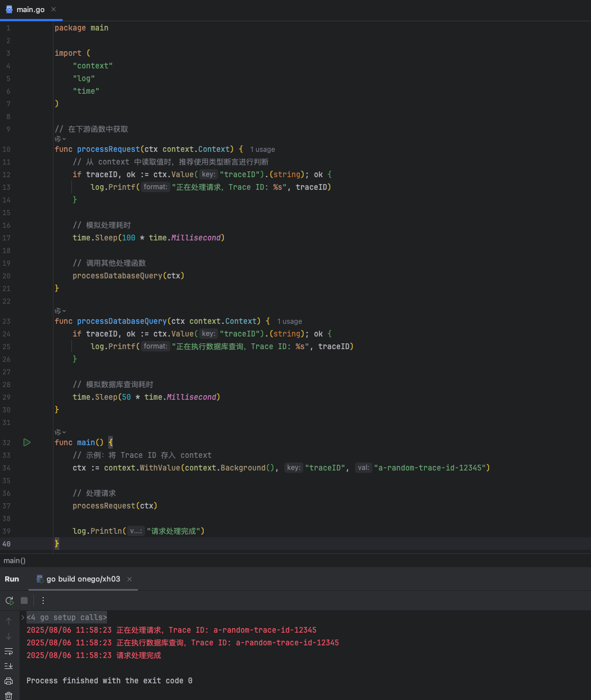Select the 'go build onego/xh03' run tab

tap(83, 579)
